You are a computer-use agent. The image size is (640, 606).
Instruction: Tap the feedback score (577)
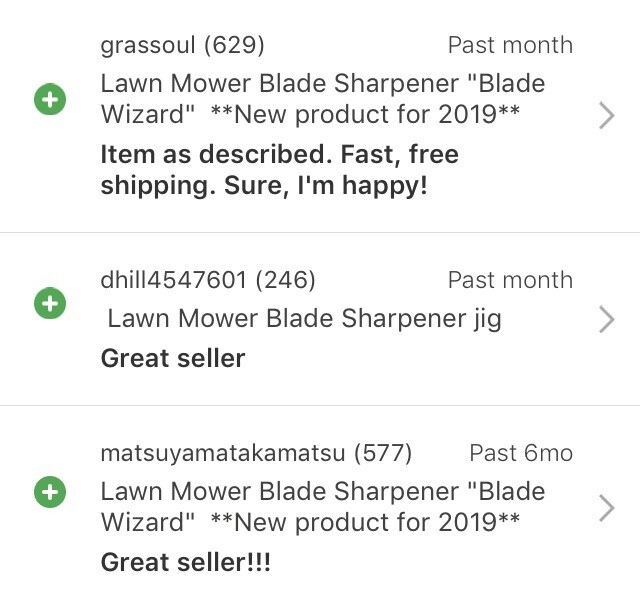[383, 453]
